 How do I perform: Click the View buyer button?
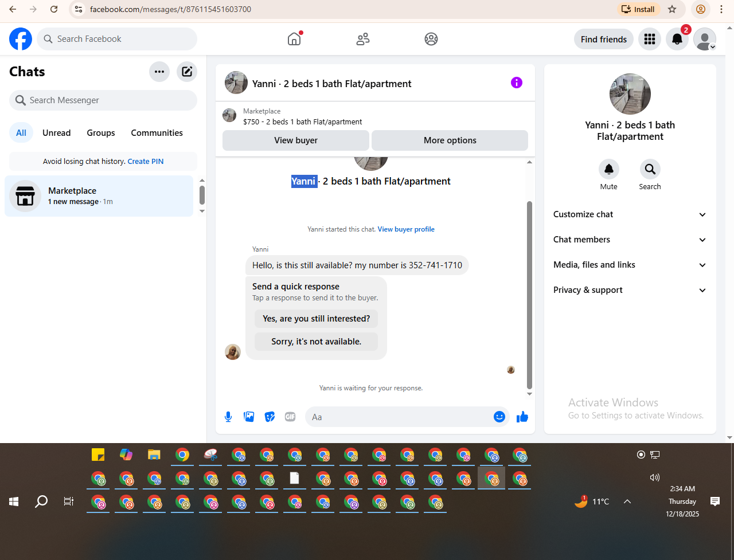tap(296, 140)
